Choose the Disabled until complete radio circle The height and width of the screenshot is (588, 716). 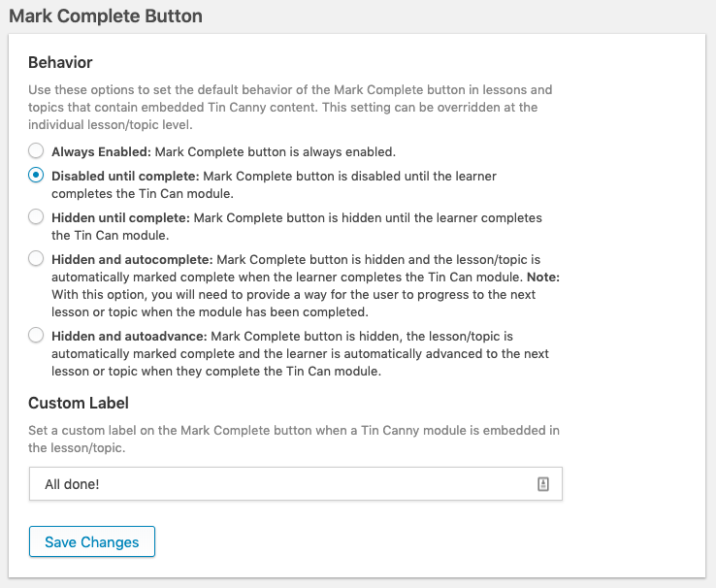point(36,176)
